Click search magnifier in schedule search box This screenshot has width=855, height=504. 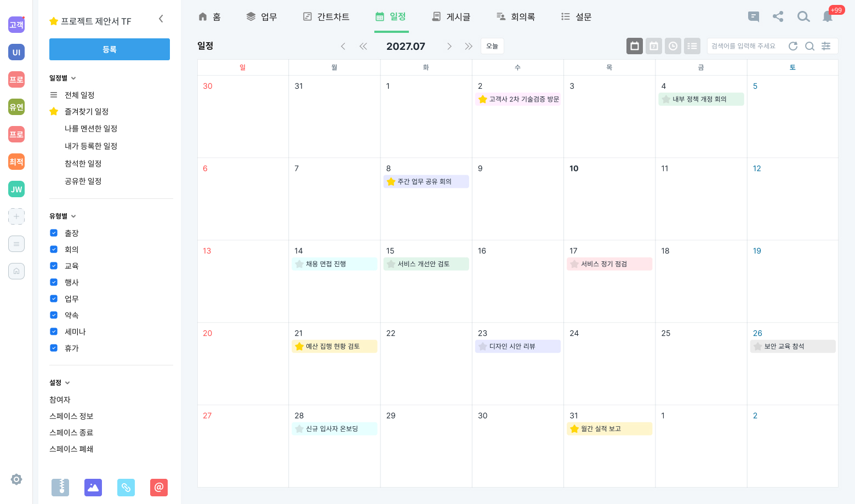coord(810,46)
